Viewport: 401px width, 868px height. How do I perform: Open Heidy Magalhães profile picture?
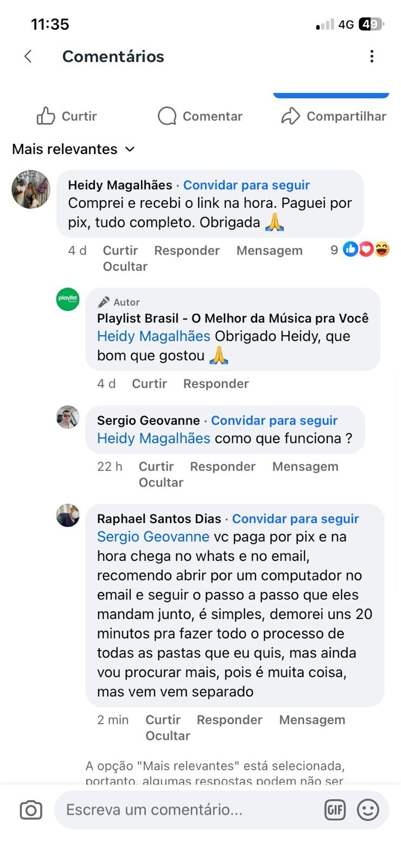(x=31, y=189)
